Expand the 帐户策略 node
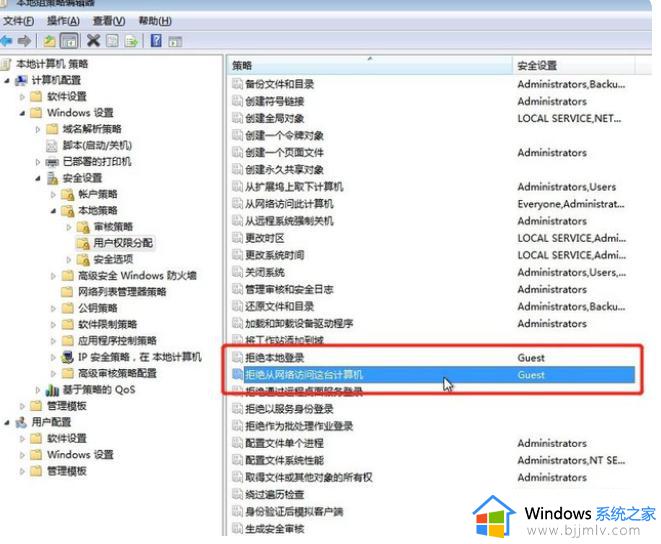The height and width of the screenshot is (544, 661). 53,194
